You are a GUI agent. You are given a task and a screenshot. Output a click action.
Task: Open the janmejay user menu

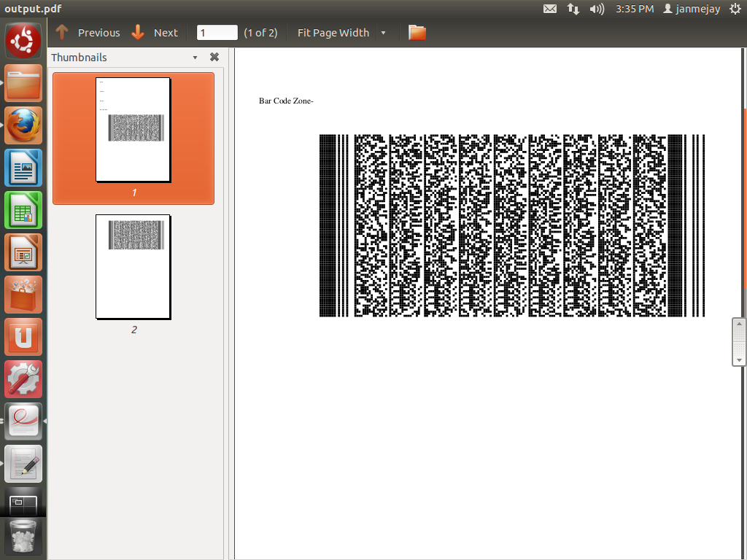(690, 9)
